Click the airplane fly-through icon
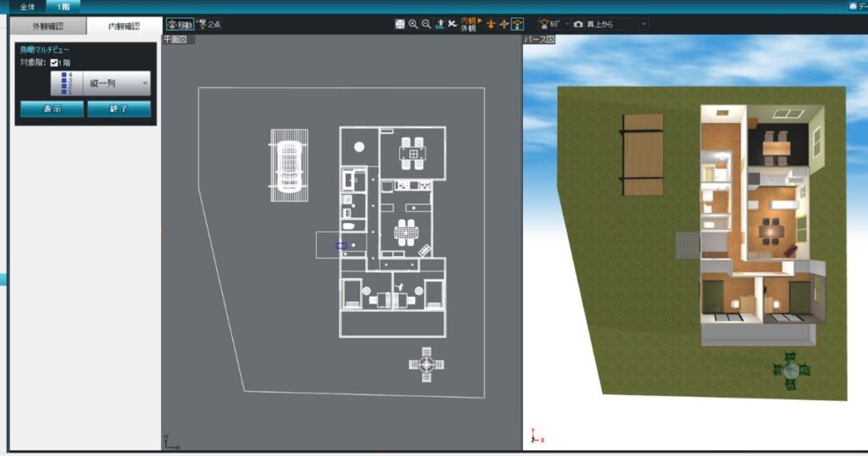 [x=453, y=24]
